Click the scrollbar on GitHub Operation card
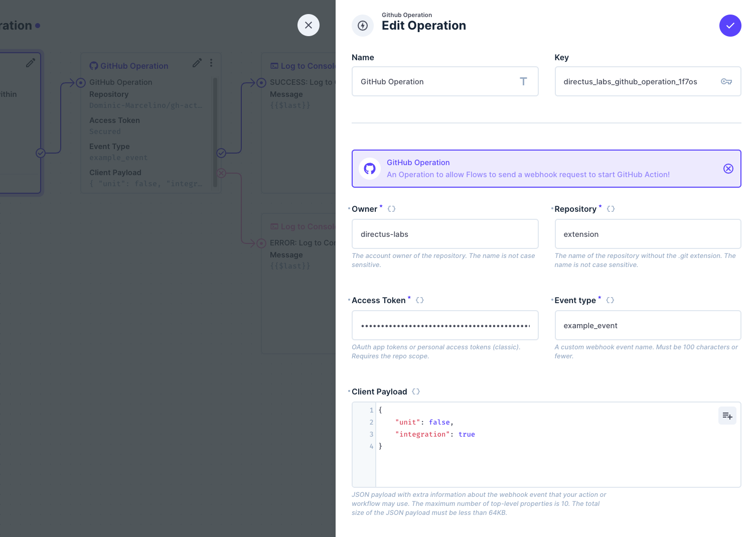The width and height of the screenshot is (756, 537). tap(215, 132)
